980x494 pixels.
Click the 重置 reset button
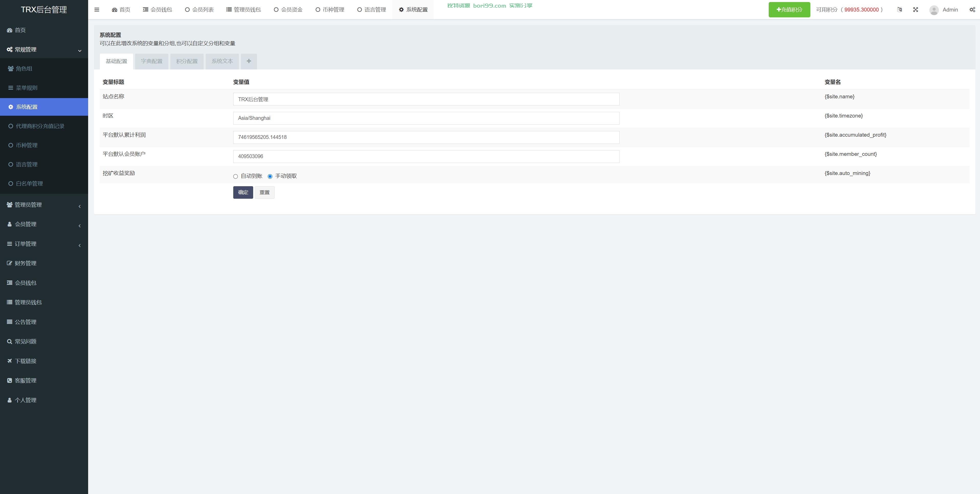(x=264, y=192)
